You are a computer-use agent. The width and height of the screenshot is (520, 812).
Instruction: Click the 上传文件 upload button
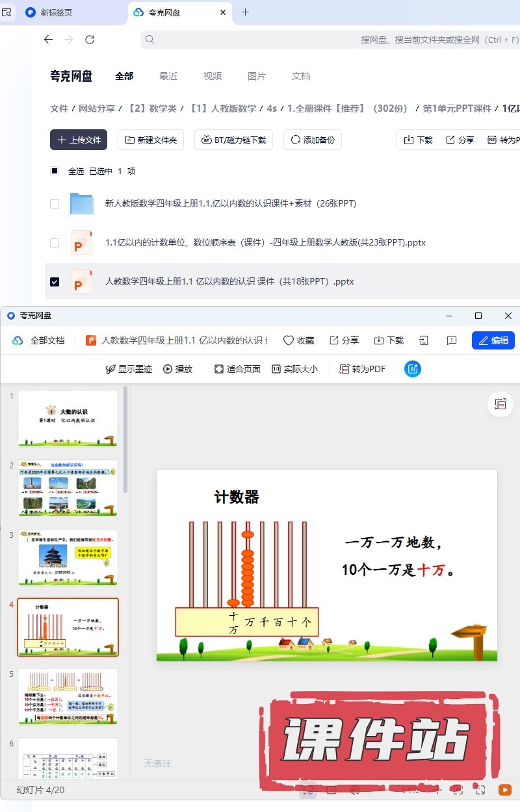(x=79, y=140)
